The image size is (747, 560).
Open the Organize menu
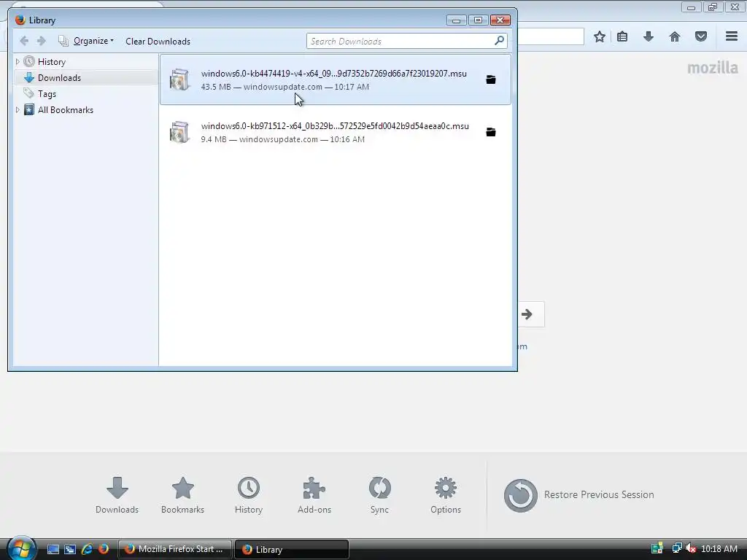pyautogui.click(x=87, y=41)
